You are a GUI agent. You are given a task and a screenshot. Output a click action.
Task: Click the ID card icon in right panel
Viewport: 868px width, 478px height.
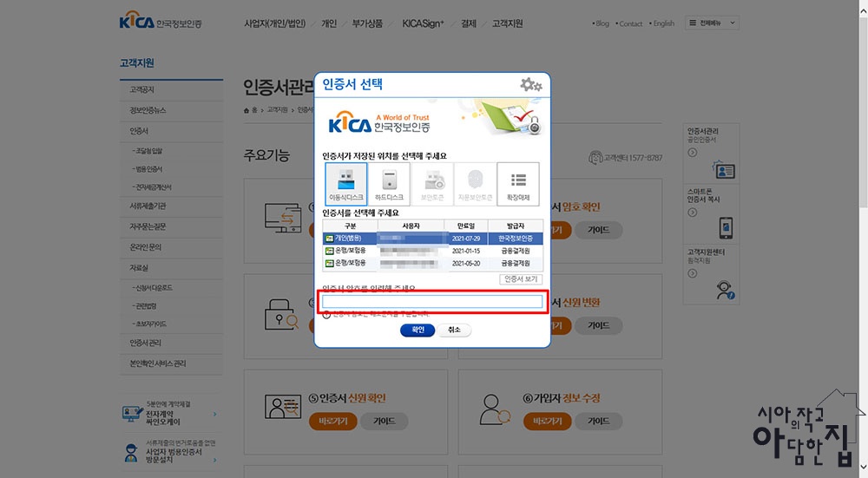pos(724,170)
